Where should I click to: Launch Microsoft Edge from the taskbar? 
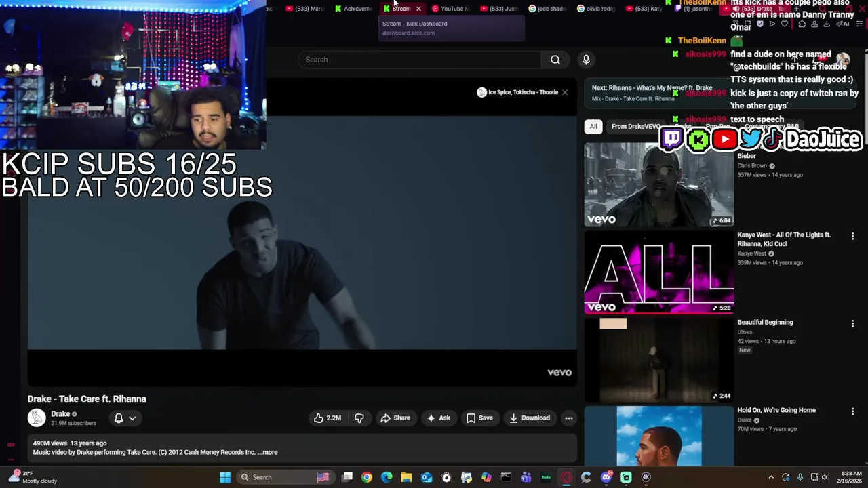point(387,477)
